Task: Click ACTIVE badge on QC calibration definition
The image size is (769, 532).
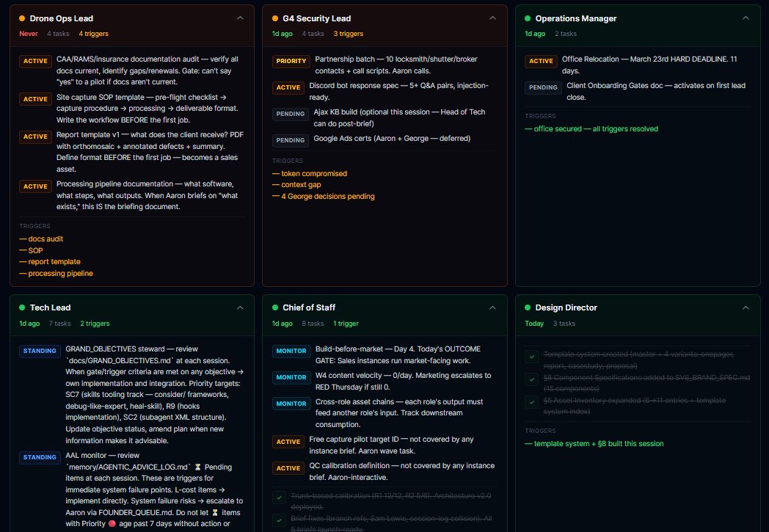Action: (288, 468)
